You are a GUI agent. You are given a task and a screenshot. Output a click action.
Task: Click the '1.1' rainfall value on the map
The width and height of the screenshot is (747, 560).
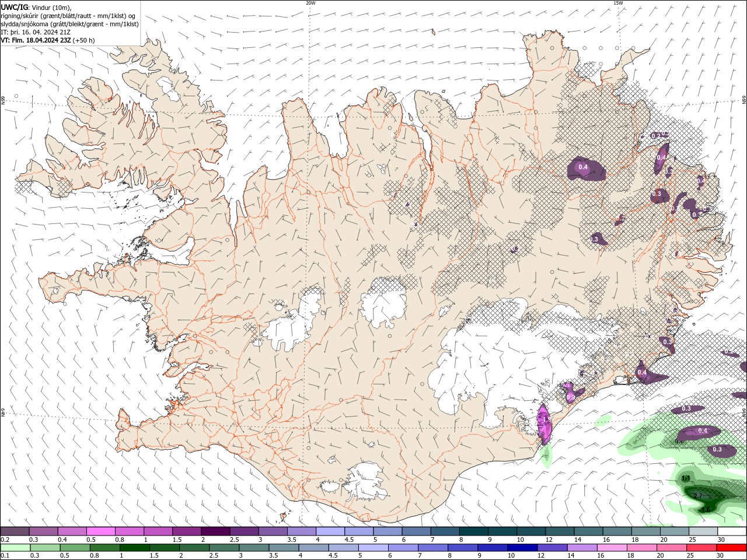click(x=686, y=478)
